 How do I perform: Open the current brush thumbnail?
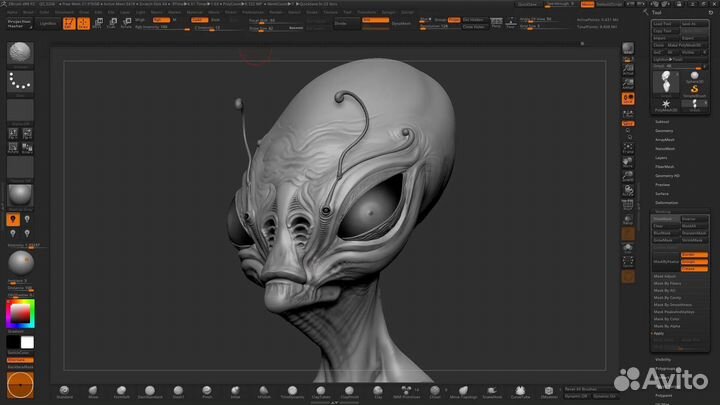coord(20,54)
